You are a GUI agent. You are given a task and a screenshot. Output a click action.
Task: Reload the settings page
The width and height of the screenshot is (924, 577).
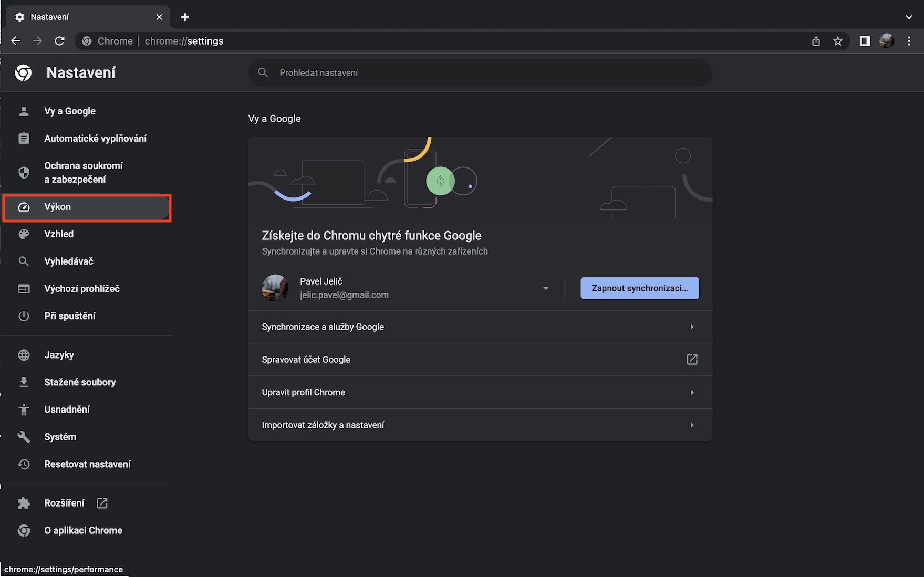pos(60,41)
